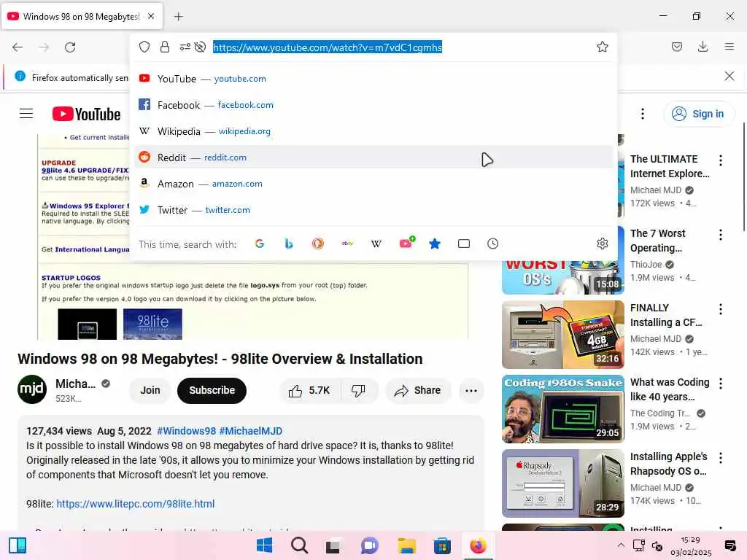Open site security padlock info
The width and height of the screenshot is (747, 560).
click(165, 47)
